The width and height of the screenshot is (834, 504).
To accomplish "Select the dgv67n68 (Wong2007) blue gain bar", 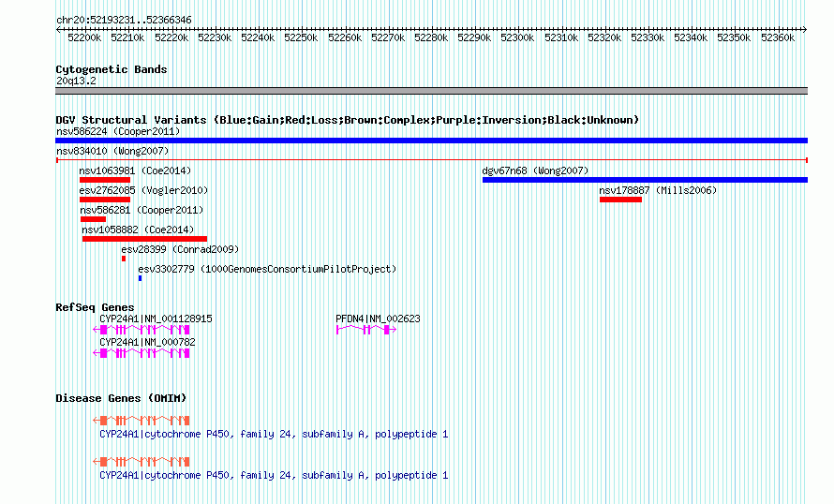I will pos(646,180).
